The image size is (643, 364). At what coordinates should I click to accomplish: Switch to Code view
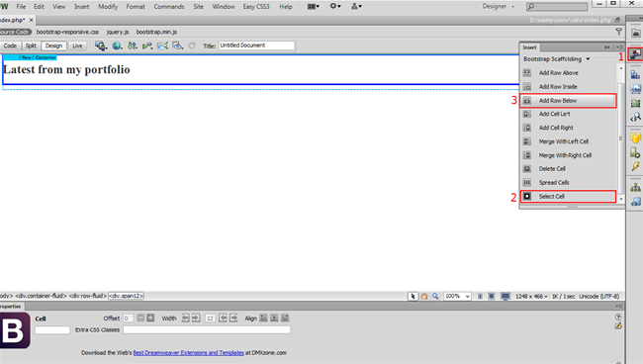coord(10,45)
